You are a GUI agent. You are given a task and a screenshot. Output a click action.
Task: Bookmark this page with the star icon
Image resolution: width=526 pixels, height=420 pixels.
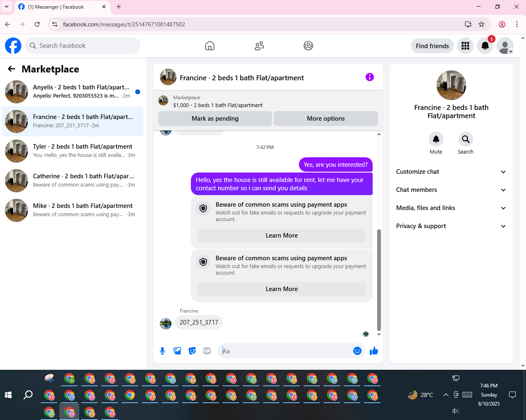coord(481,24)
